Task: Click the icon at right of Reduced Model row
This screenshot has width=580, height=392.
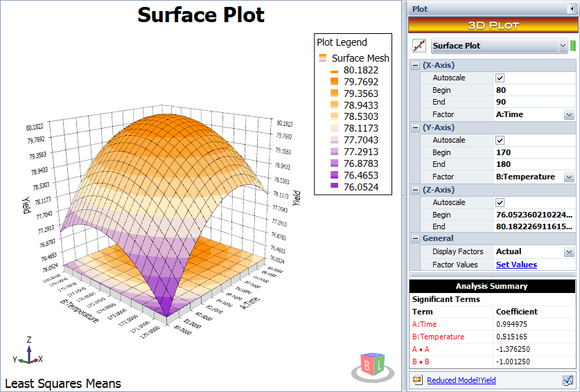Action: [x=568, y=380]
